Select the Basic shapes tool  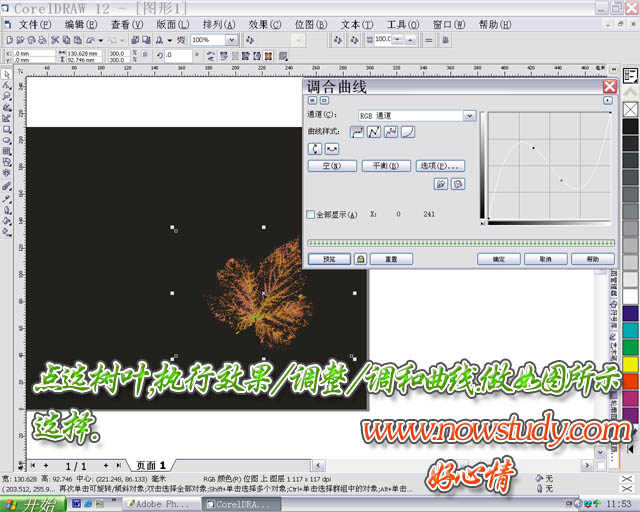(x=7, y=162)
